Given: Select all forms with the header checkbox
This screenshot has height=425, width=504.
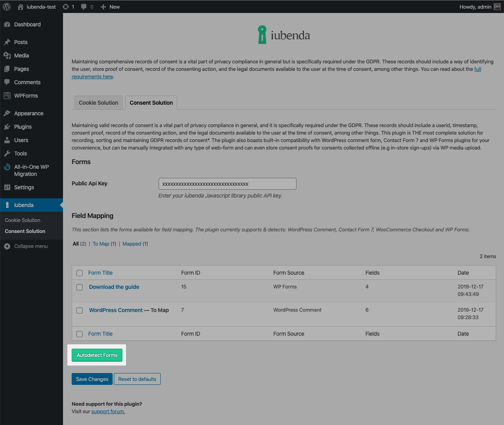Looking at the screenshot, I should pyautogui.click(x=80, y=273).
